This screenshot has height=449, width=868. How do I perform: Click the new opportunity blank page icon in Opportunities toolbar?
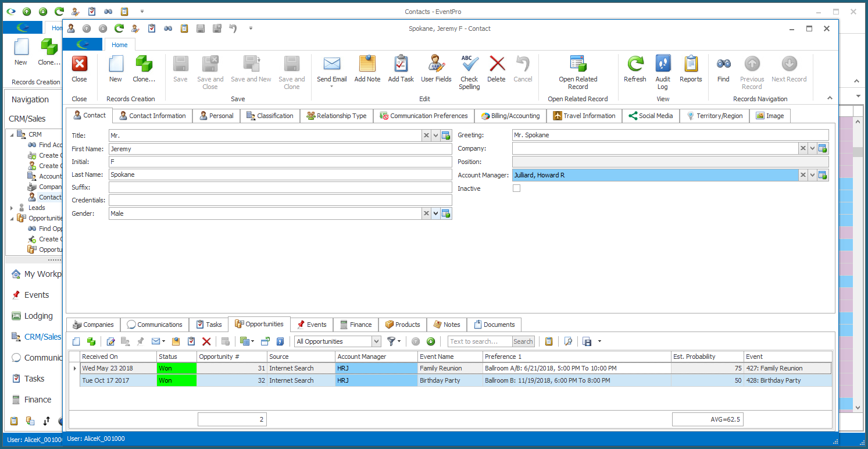[76, 341]
